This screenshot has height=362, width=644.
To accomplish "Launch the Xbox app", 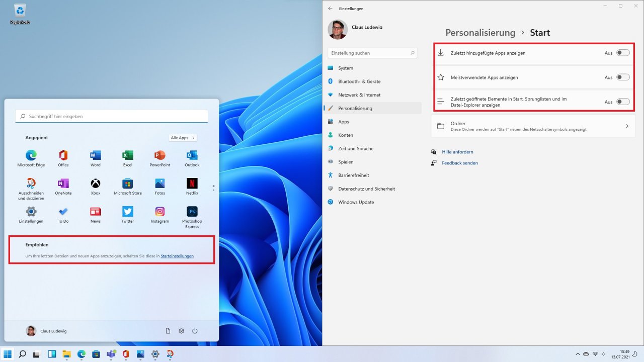I will 96,186.
